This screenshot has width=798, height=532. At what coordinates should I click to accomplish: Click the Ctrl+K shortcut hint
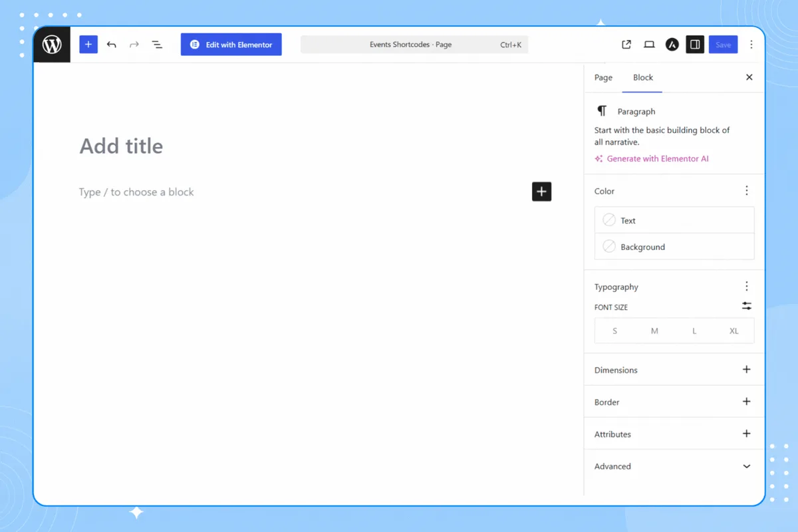click(511, 45)
